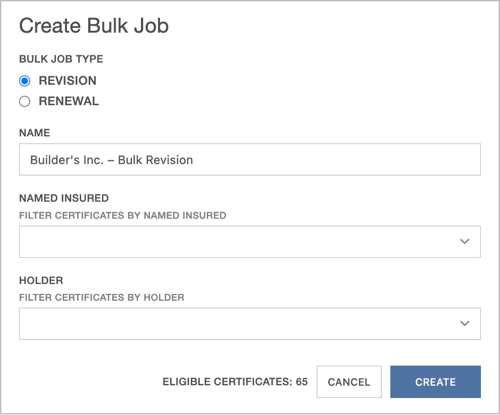Click the BULK JOB TYPE heading
This screenshot has width=500, height=415.
[x=61, y=59]
